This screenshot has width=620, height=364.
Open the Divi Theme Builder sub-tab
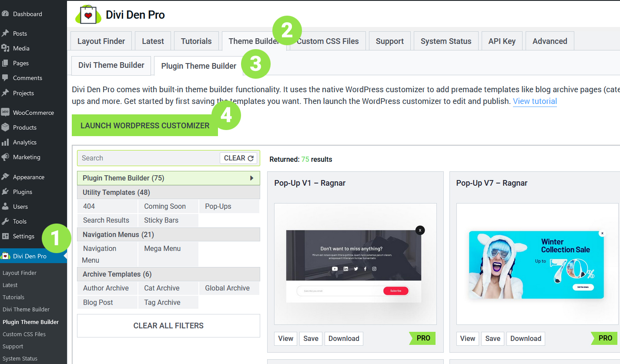pos(111,65)
